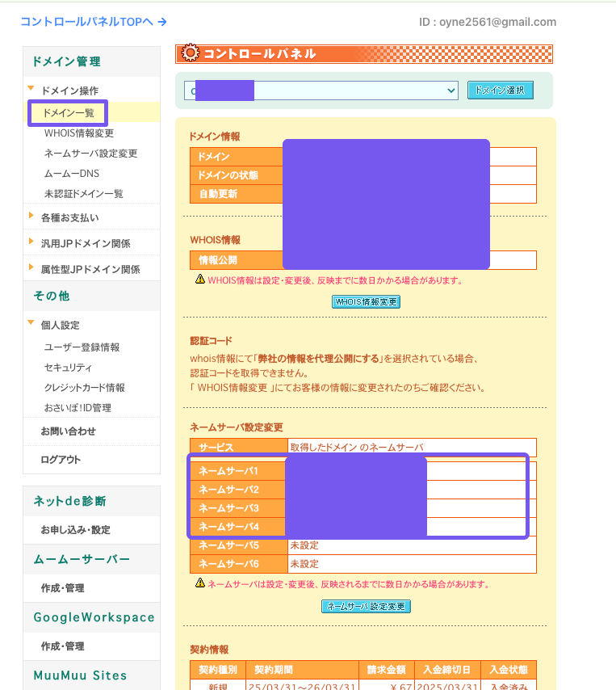This screenshot has height=690, width=616.
Task: Select the ドメイン操作 menu label
Action: tap(69, 91)
